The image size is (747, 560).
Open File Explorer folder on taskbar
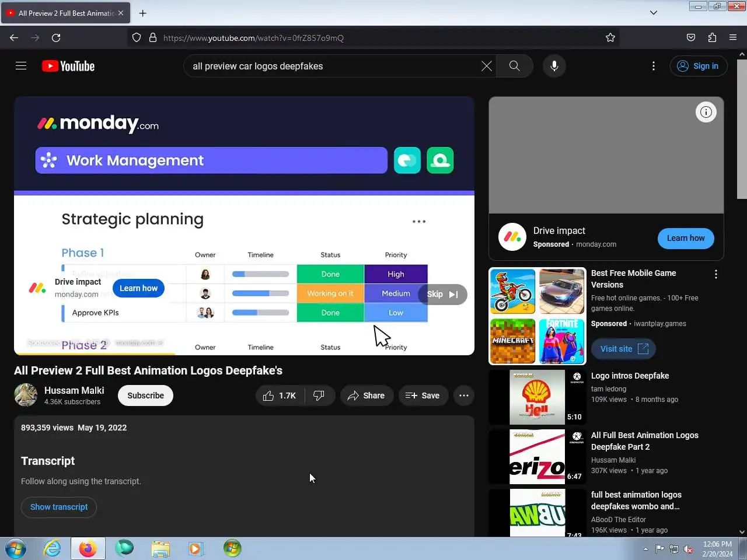coord(160,548)
